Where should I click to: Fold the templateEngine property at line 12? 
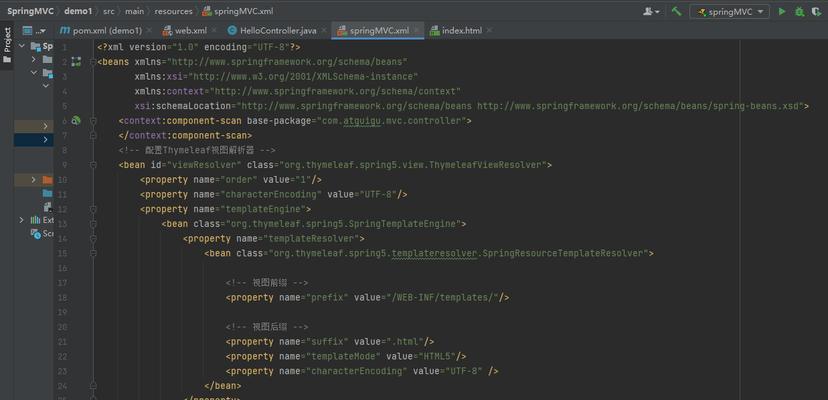click(93, 209)
